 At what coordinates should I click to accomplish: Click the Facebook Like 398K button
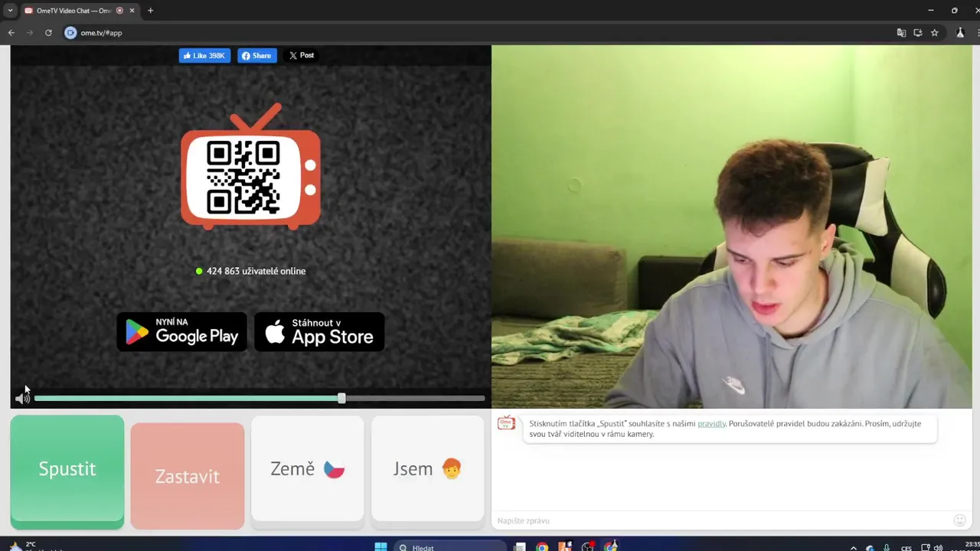204,56
